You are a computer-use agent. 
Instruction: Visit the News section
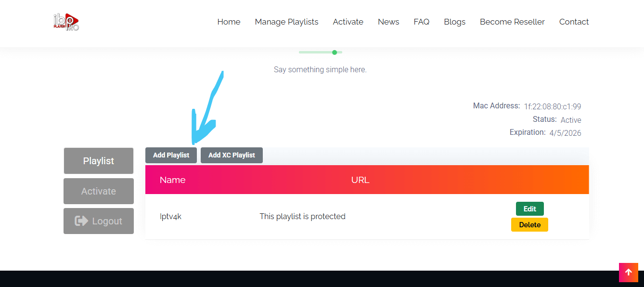pyautogui.click(x=388, y=22)
